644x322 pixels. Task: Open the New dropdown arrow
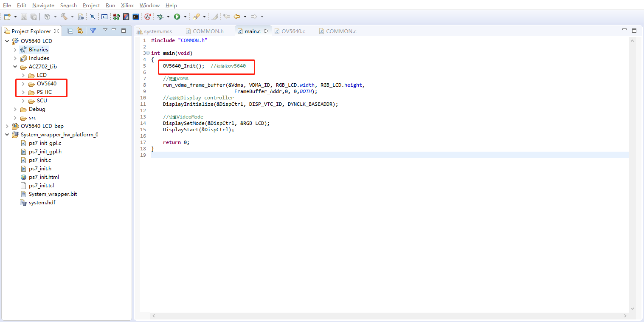[x=15, y=17]
